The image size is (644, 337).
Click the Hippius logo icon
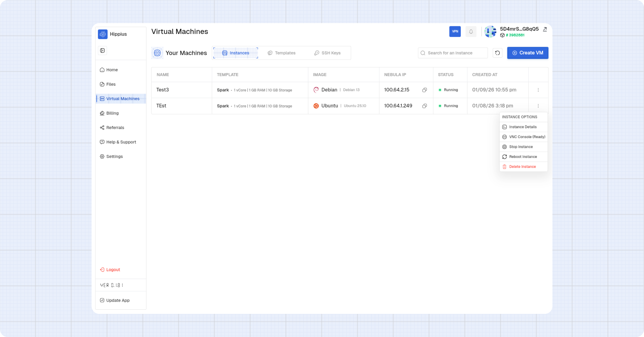coord(103,34)
